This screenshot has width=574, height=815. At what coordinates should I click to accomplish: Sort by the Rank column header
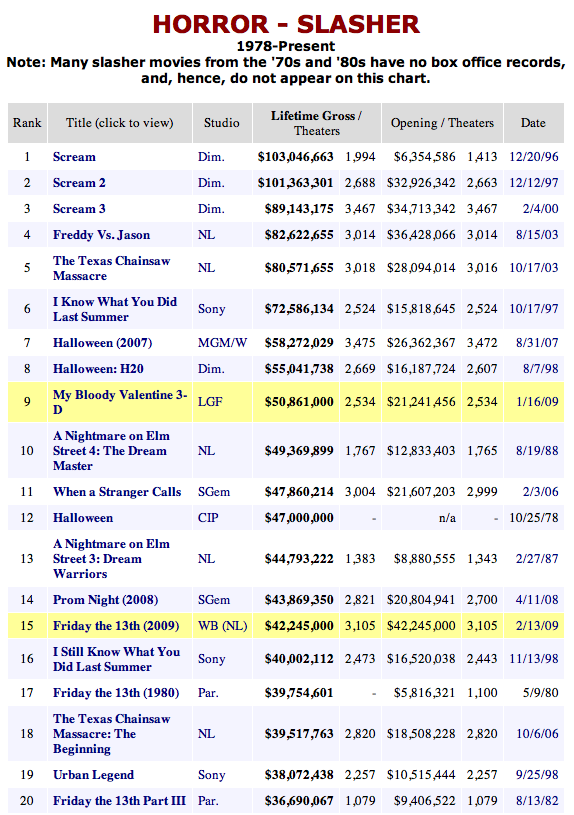27,123
